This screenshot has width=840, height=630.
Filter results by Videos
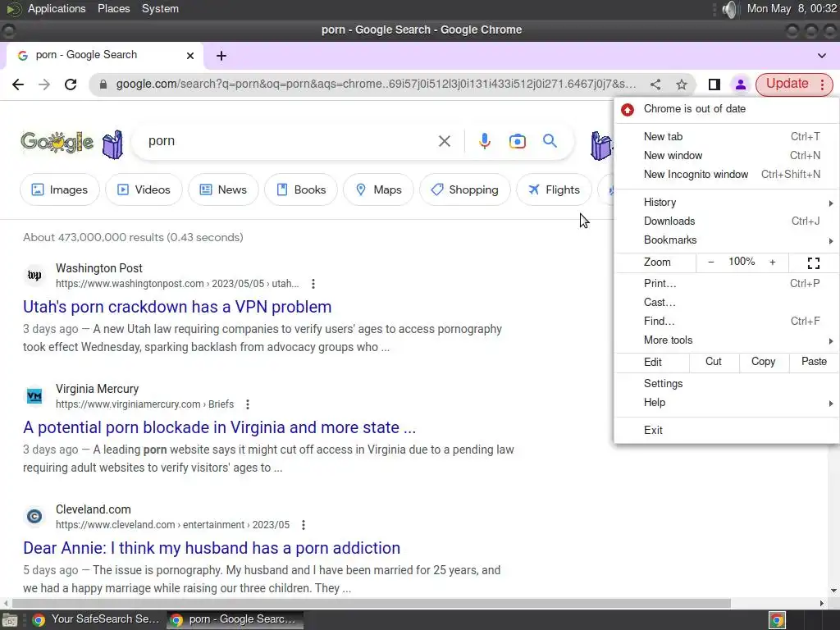pos(144,189)
